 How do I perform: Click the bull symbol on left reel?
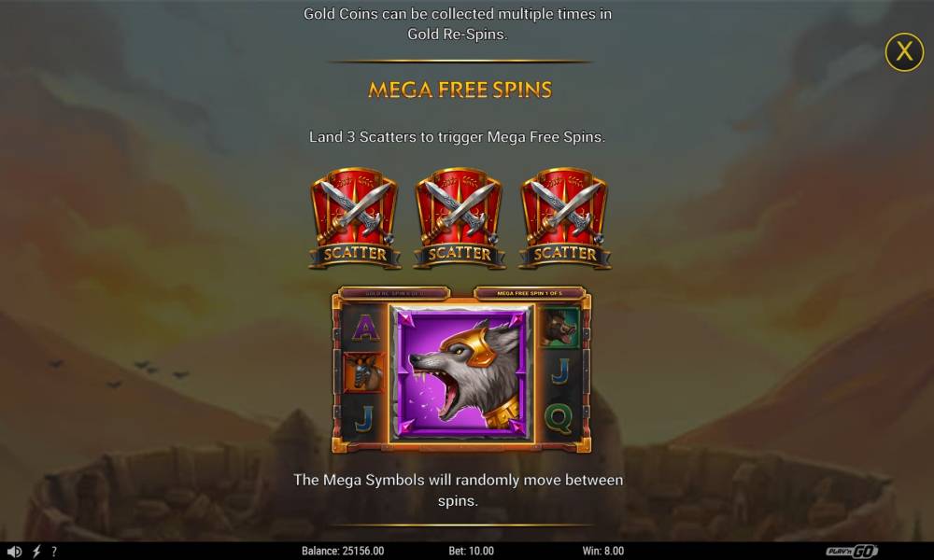pos(363,372)
